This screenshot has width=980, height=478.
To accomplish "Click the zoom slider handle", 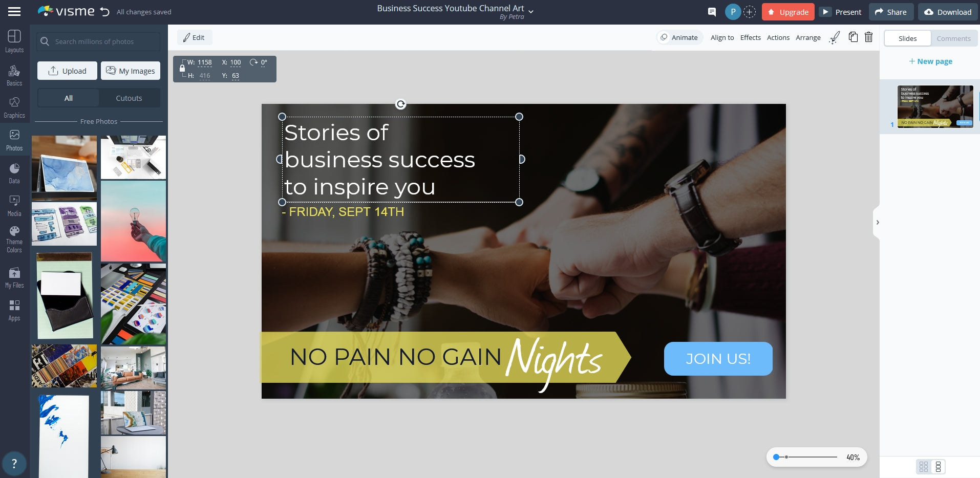I will tap(776, 457).
